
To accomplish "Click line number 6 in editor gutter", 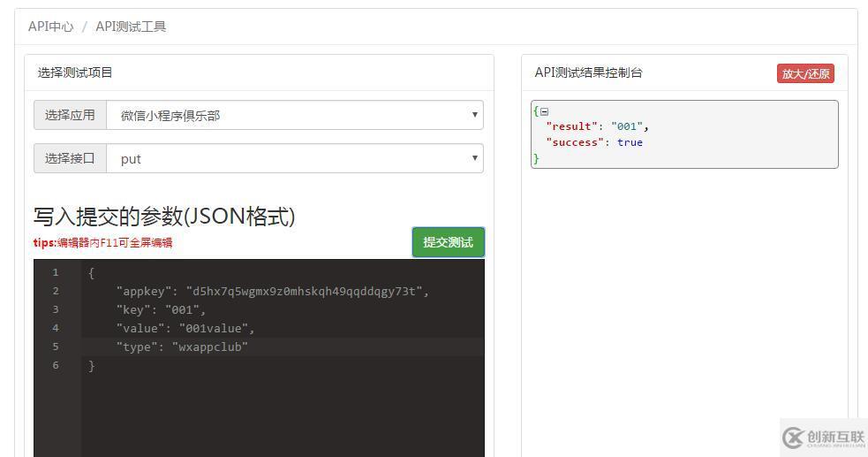I will 56,365.
